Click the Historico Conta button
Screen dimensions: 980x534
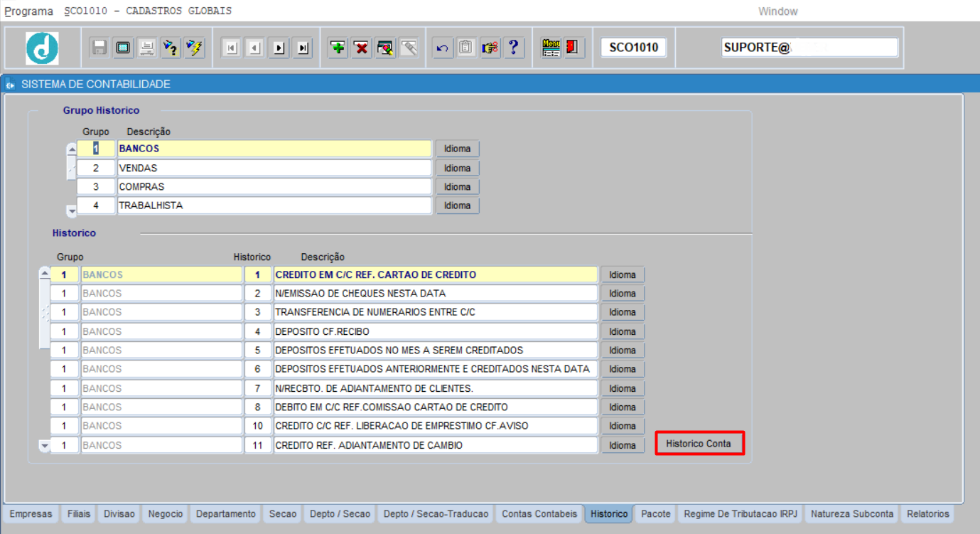click(x=699, y=444)
